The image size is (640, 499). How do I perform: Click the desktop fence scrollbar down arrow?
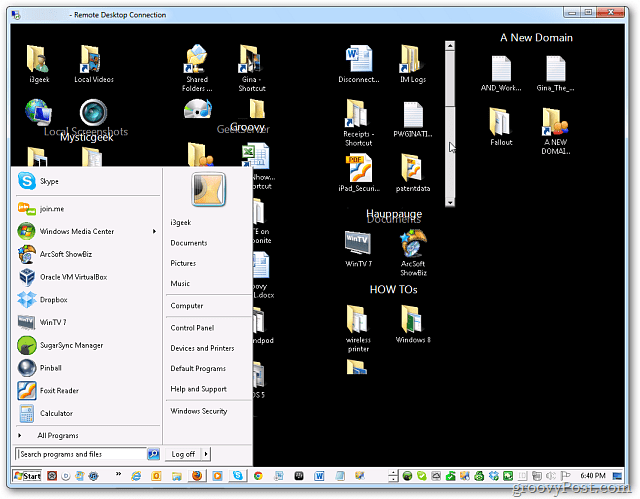(450, 202)
